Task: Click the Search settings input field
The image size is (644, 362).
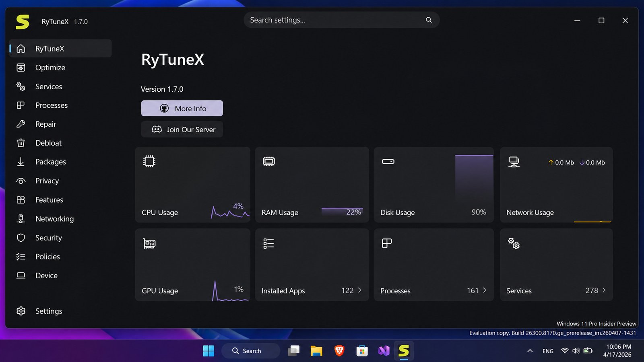Action: 341,20
